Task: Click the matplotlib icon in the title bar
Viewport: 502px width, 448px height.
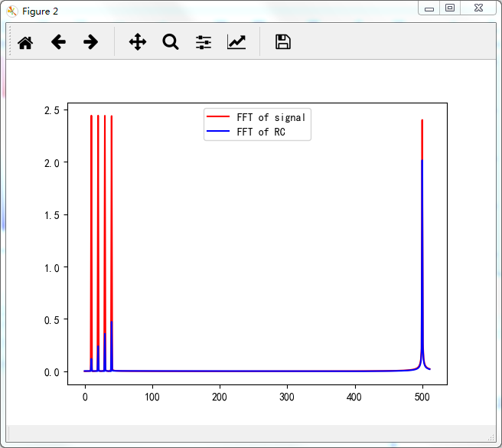Action: (11, 11)
